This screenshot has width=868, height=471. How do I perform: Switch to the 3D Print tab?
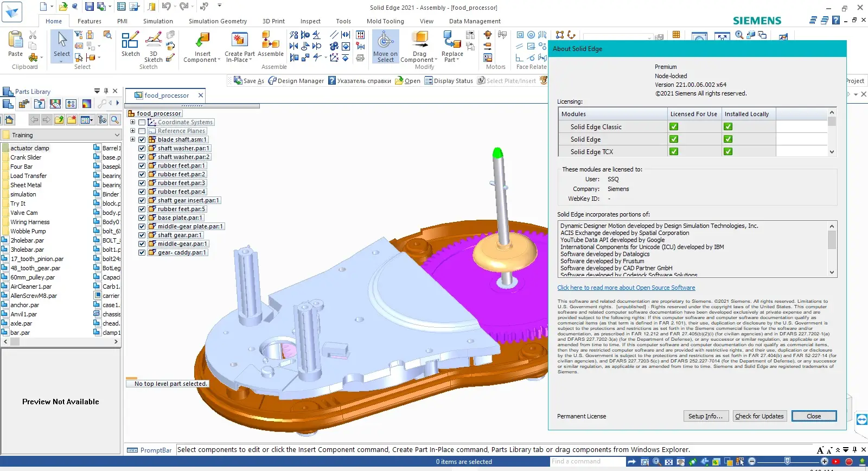coord(273,21)
